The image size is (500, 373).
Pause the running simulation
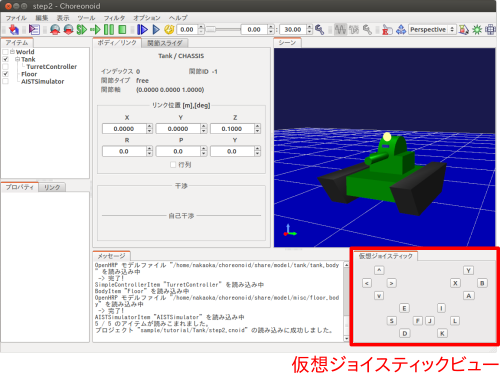109,30
